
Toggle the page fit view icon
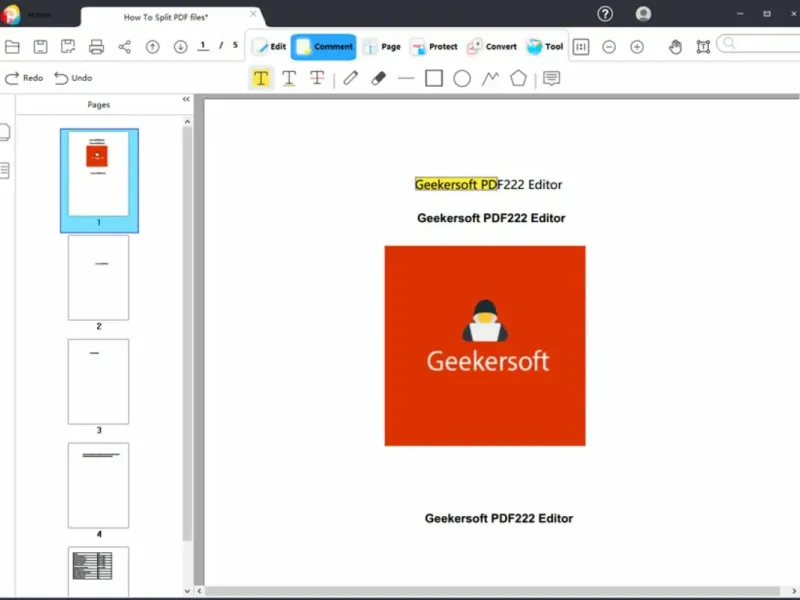581,47
